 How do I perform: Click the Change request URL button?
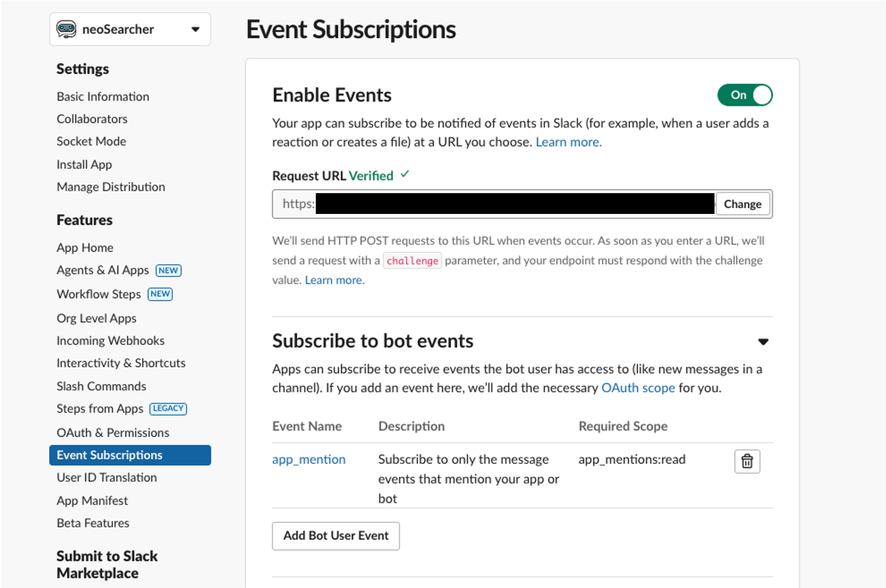742,204
